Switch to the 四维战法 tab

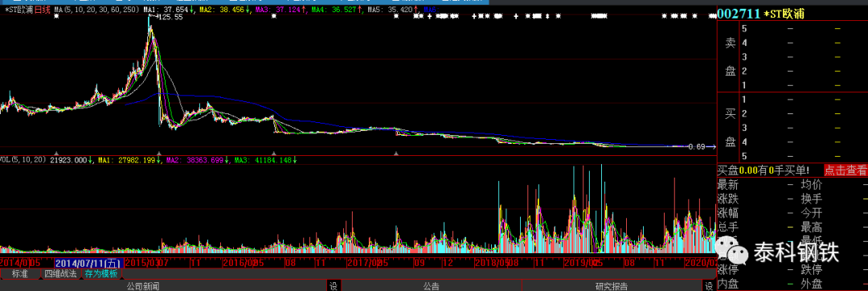pyautogui.click(x=60, y=273)
